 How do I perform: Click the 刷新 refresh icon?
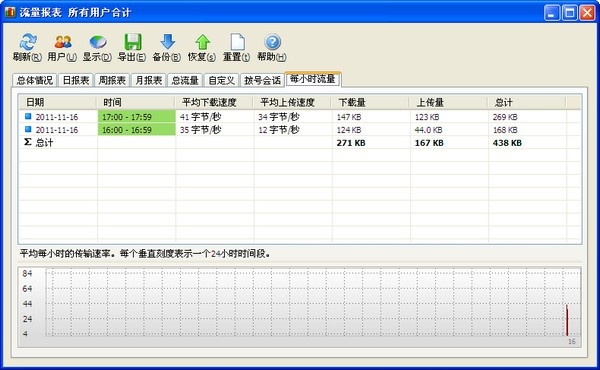click(x=28, y=42)
